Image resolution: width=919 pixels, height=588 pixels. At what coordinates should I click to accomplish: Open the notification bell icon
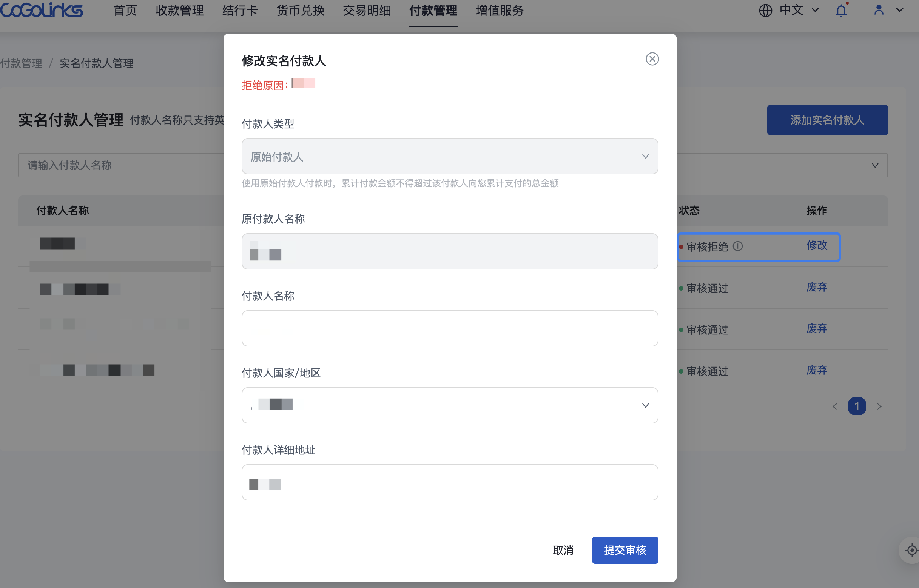click(x=841, y=11)
